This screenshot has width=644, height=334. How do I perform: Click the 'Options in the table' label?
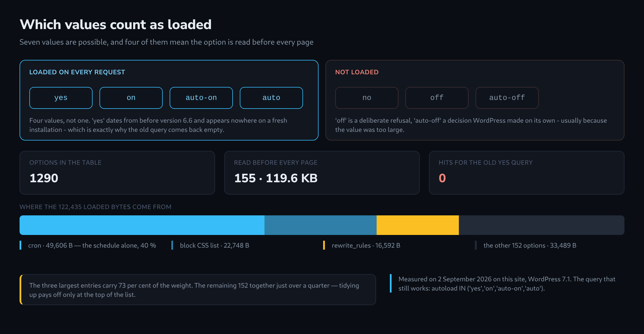coord(65,163)
